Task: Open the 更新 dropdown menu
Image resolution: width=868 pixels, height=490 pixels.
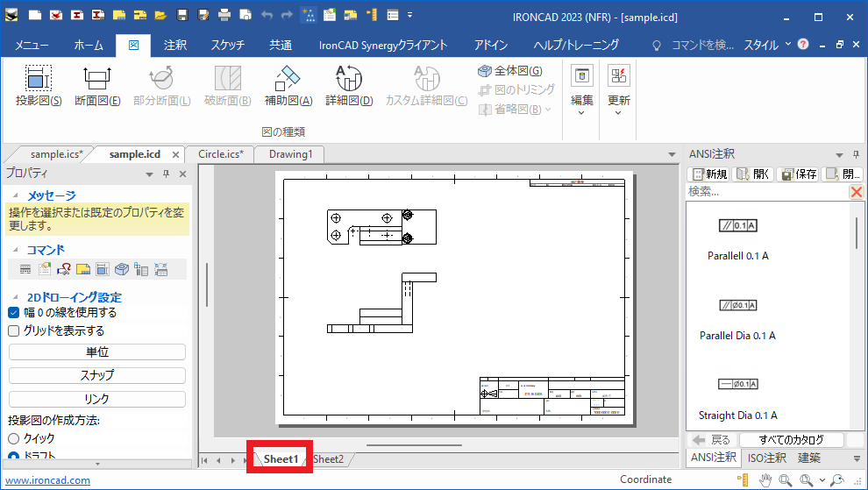Action: 618,89
